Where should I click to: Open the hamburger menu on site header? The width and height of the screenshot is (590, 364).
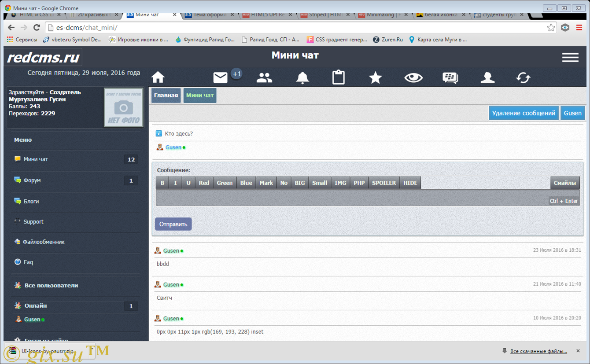tap(570, 57)
